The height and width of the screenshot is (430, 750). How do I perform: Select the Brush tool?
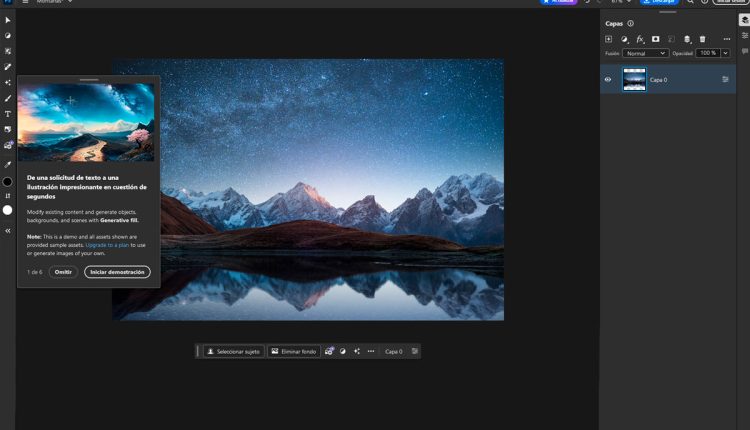click(8, 99)
